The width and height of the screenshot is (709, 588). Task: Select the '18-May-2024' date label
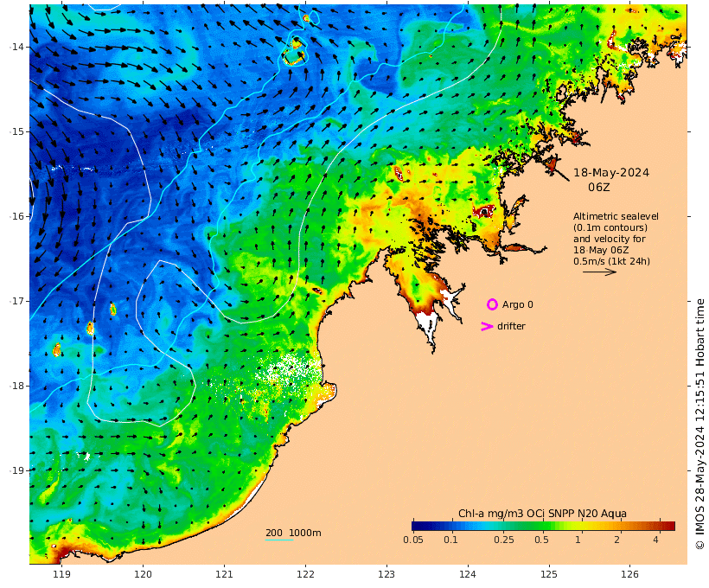611,173
